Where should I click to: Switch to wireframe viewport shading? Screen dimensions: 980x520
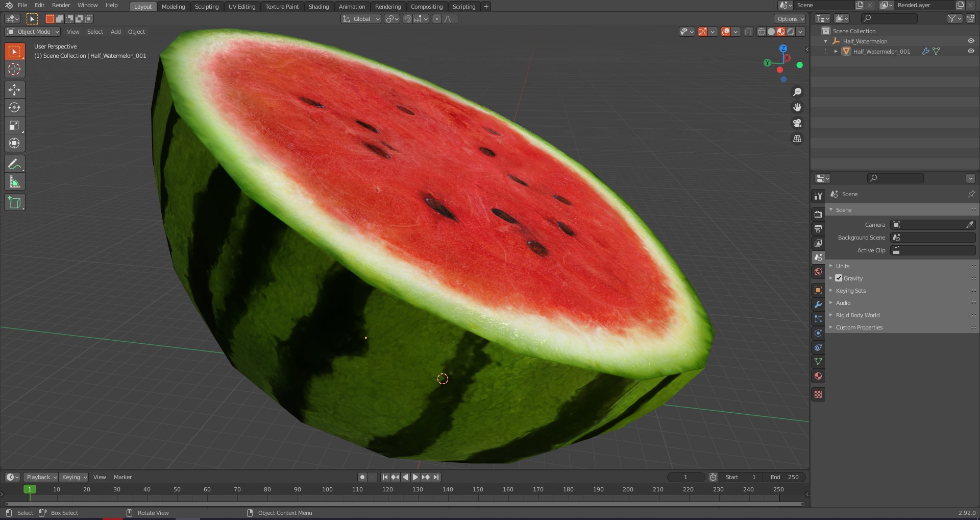pos(762,32)
